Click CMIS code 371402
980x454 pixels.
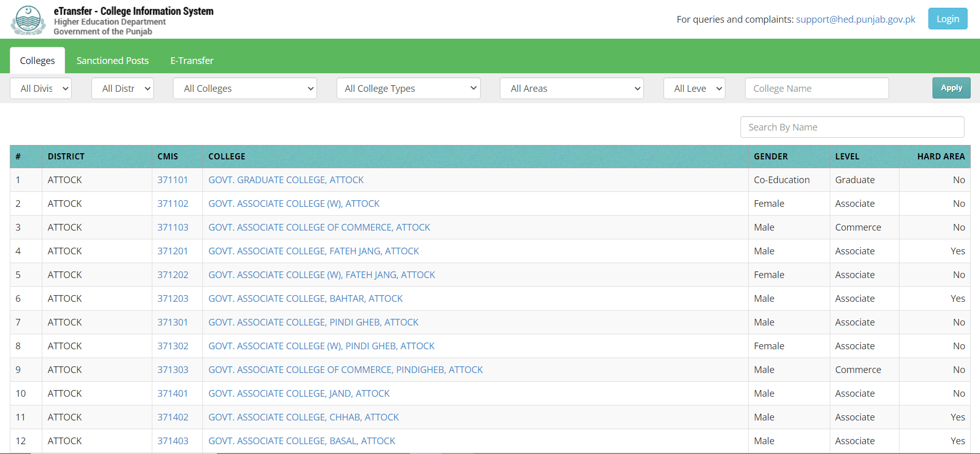173,417
